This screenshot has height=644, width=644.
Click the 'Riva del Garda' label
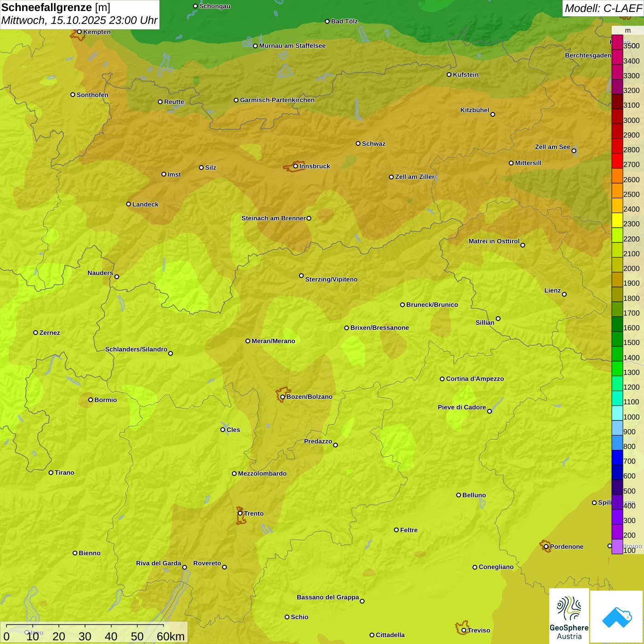pyautogui.click(x=159, y=563)
